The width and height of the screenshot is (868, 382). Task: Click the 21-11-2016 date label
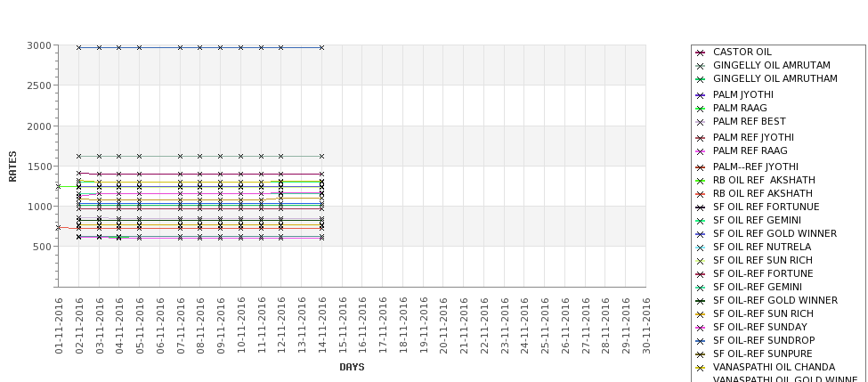tap(464, 326)
